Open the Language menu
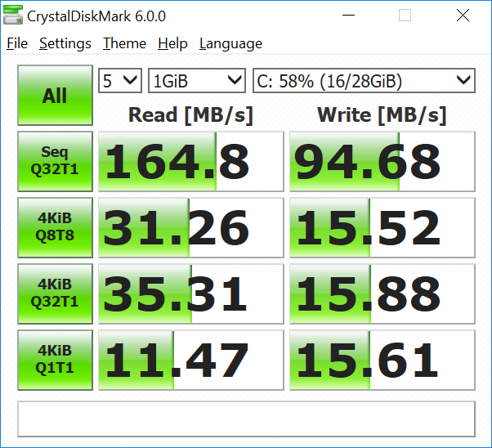492x448 pixels. click(x=230, y=43)
